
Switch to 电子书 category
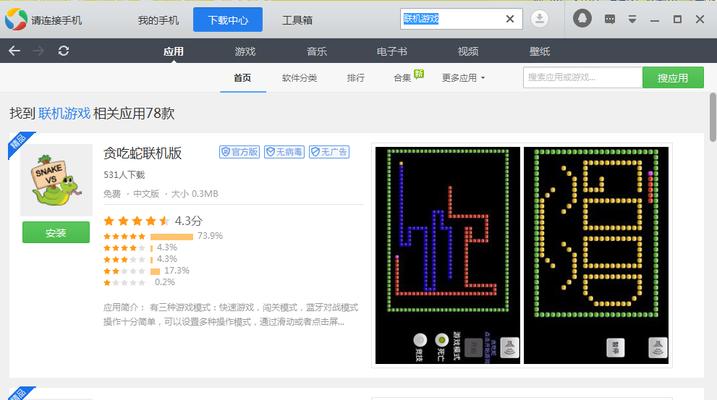point(392,51)
